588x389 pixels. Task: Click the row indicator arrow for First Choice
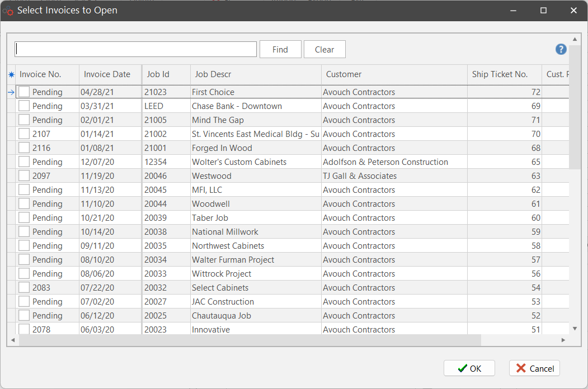coord(11,92)
